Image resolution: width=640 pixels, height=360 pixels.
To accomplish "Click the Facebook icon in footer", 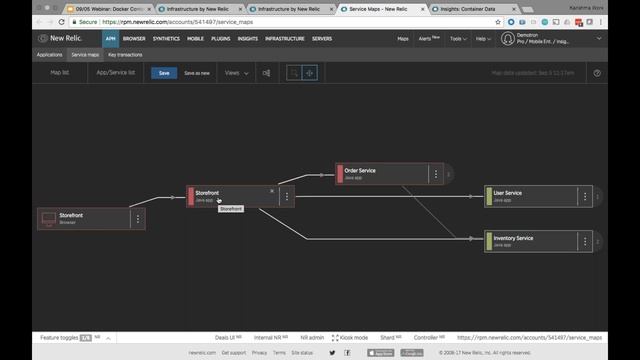I will pyautogui.click(x=347, y=353).
